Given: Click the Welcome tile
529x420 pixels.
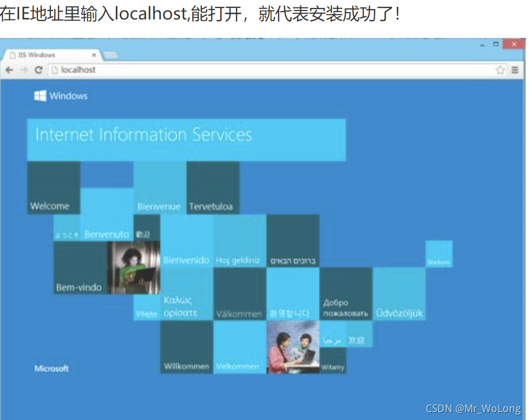Looking at the screenshot, I should (x=54, y=188).
